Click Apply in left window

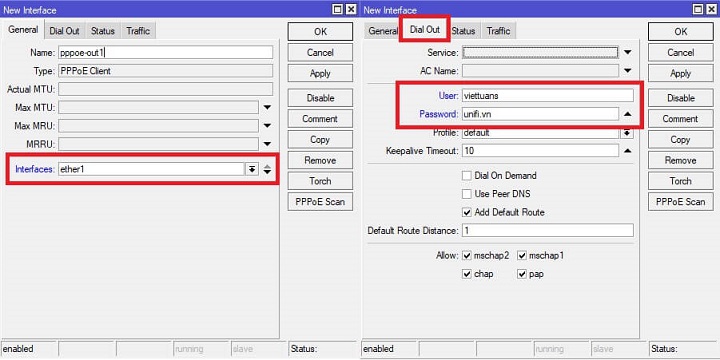(x=321, y=73)
